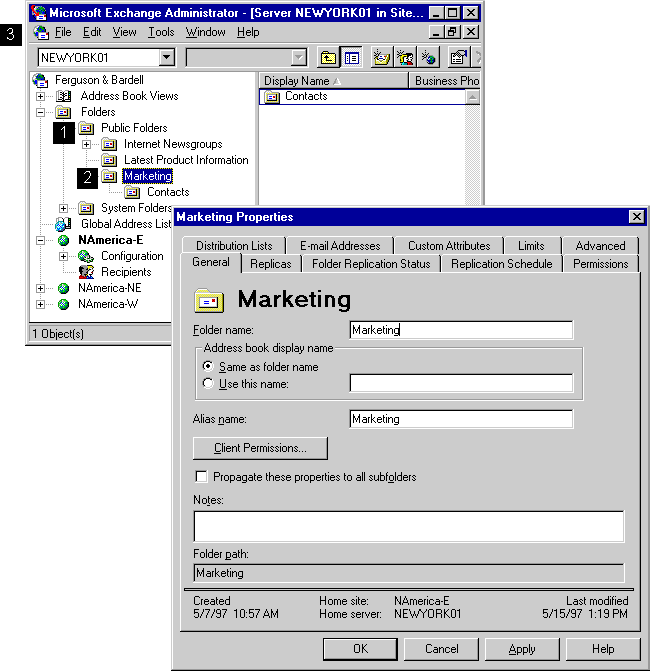Image resolution: width=650 pixels, height=671 pixels.
Task: Open the File menu
Action: (63, 32)
